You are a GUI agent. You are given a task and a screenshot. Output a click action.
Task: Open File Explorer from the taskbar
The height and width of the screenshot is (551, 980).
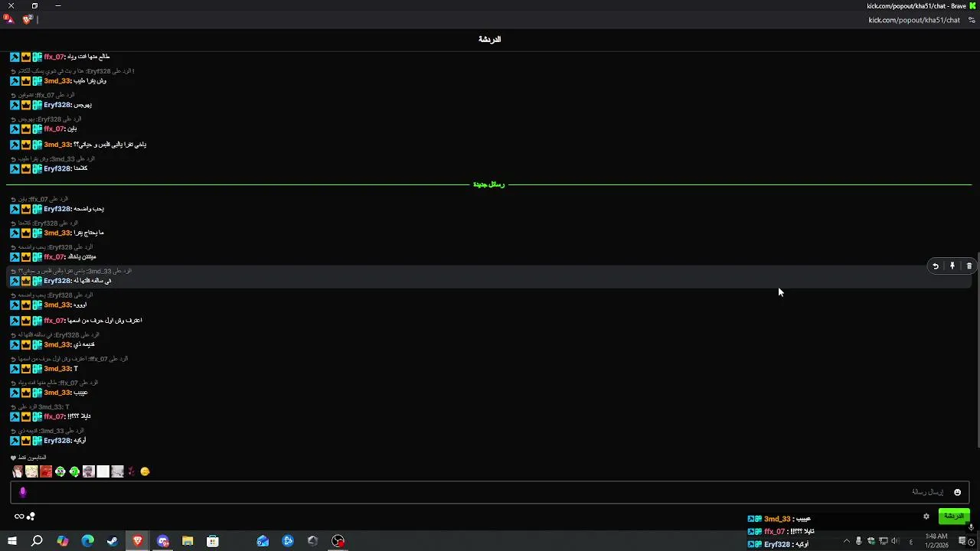[x=188, y=541]
